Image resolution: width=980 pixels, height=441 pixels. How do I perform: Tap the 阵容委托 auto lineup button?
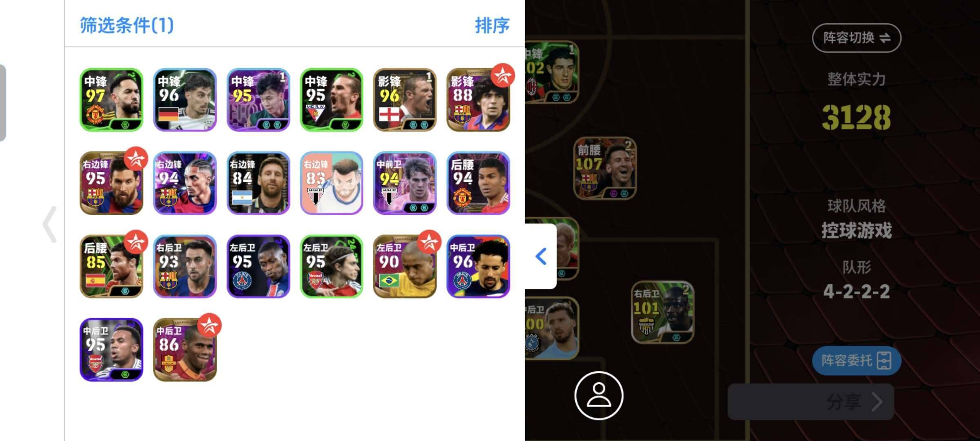[x=856, y=361]
